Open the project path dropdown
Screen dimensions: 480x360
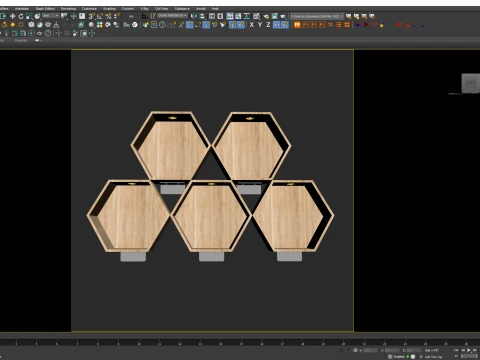316,16
